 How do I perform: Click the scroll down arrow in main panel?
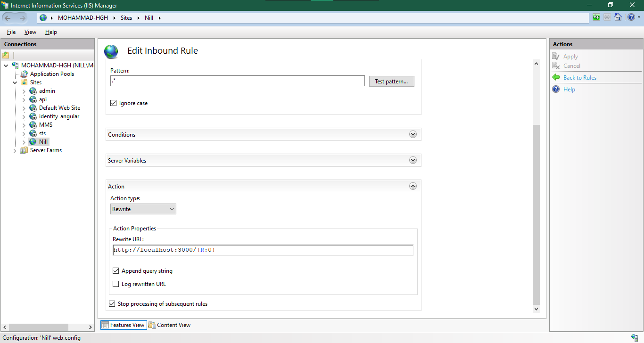(x=536, y=309)
